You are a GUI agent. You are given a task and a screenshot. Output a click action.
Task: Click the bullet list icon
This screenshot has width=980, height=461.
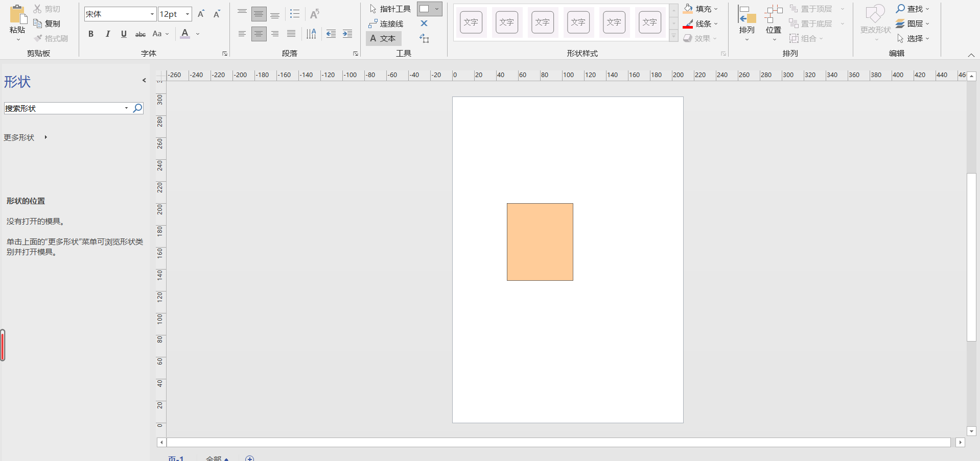295,14
